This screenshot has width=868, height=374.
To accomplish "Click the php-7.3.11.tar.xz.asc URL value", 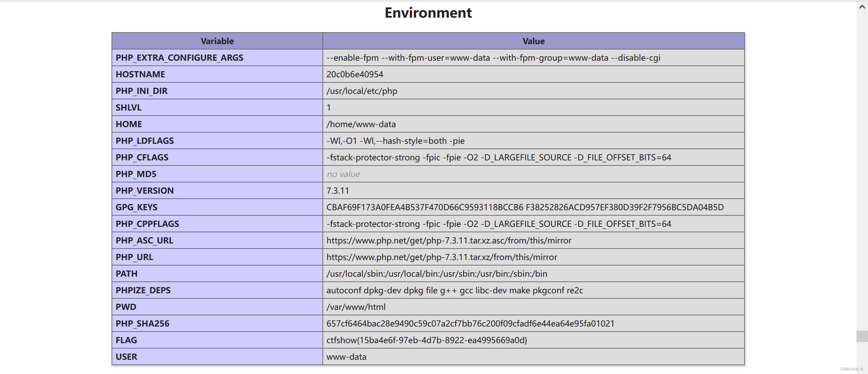I will coord(449,240).
